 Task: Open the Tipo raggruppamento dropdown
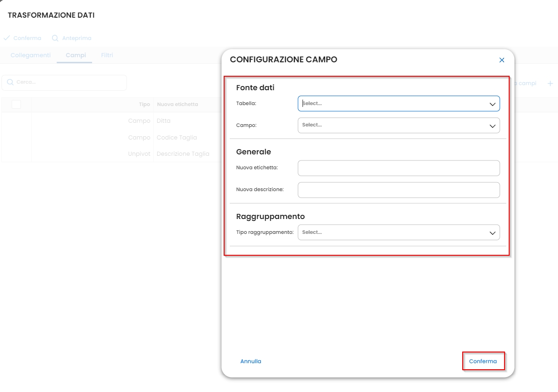(x=399, y=233)
